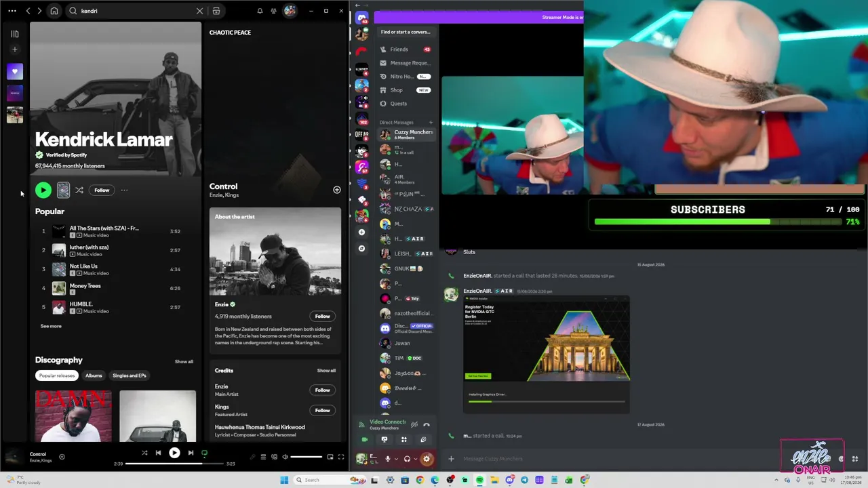This screenshot has height=488, width=868.
Task: Mute the Discord microphone
Action: [x=387, y=459]
